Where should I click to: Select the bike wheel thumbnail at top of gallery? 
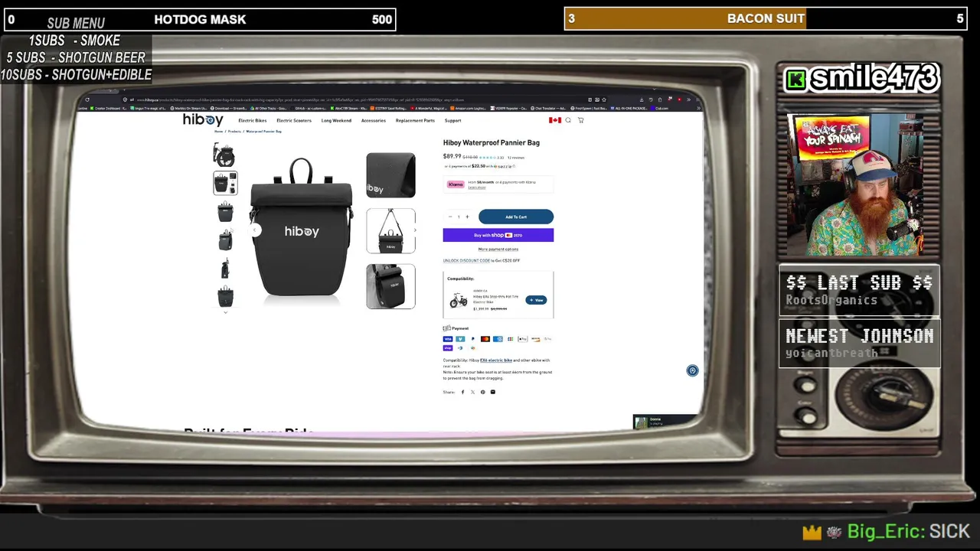(225, 155)
